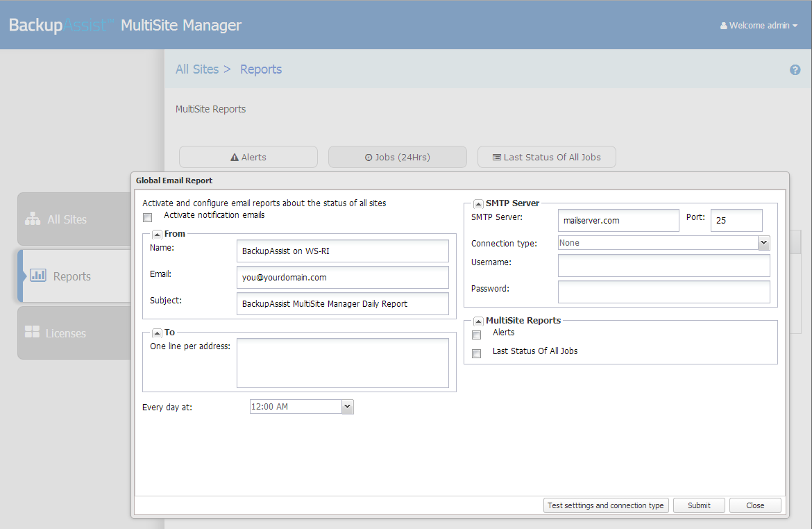Click the One line per address text area

point(343,363)
